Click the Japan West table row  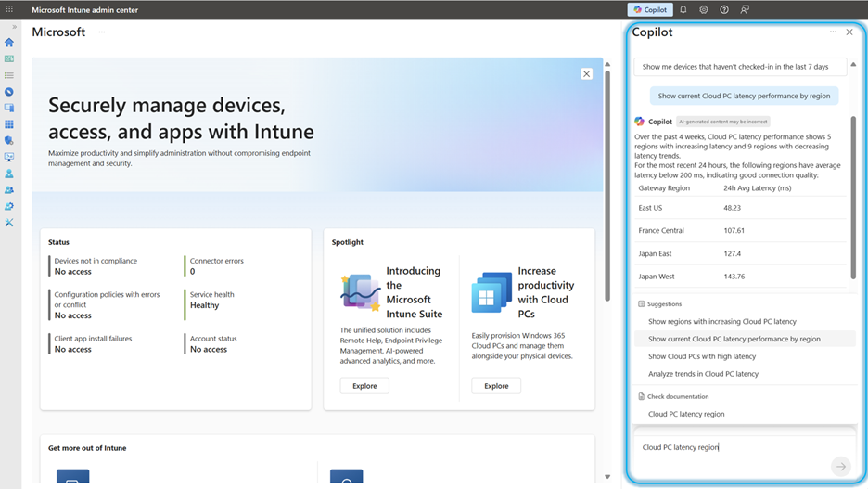[741, 277]
